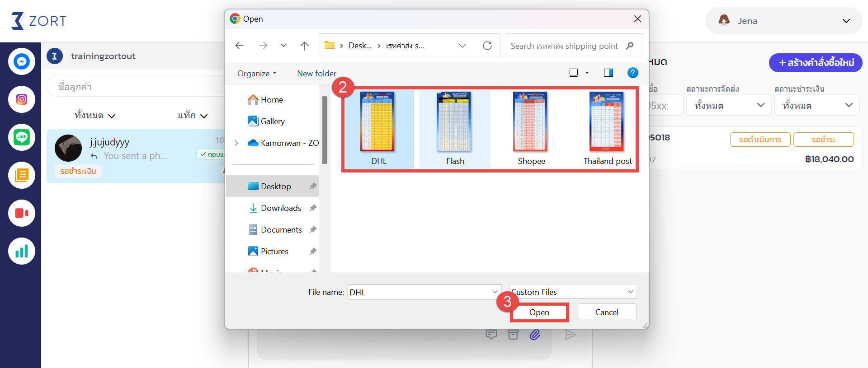Viewport: 868px width, 368px height.
Task: Open the green chart reports icon
Action: pos(22,251)
